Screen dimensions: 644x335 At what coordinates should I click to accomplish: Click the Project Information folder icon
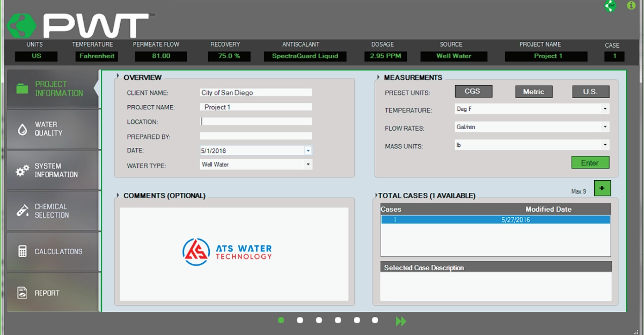22,88
